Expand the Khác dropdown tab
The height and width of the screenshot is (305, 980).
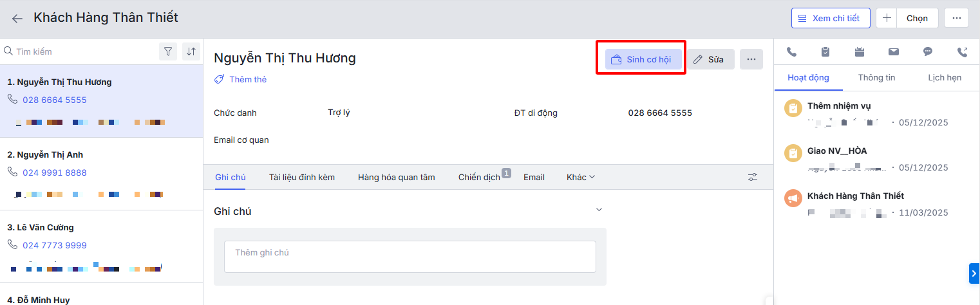pos(580,177)
